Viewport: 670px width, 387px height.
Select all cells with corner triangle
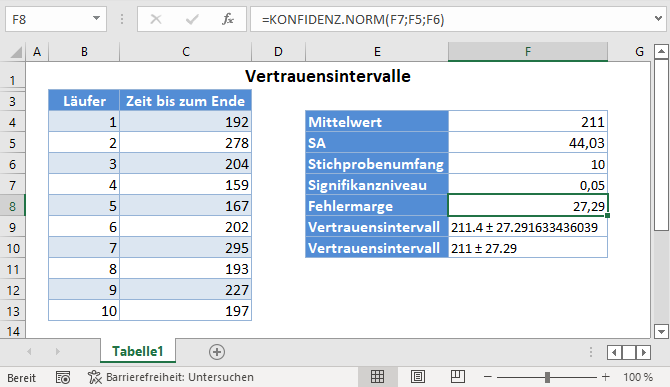(16, 52)
